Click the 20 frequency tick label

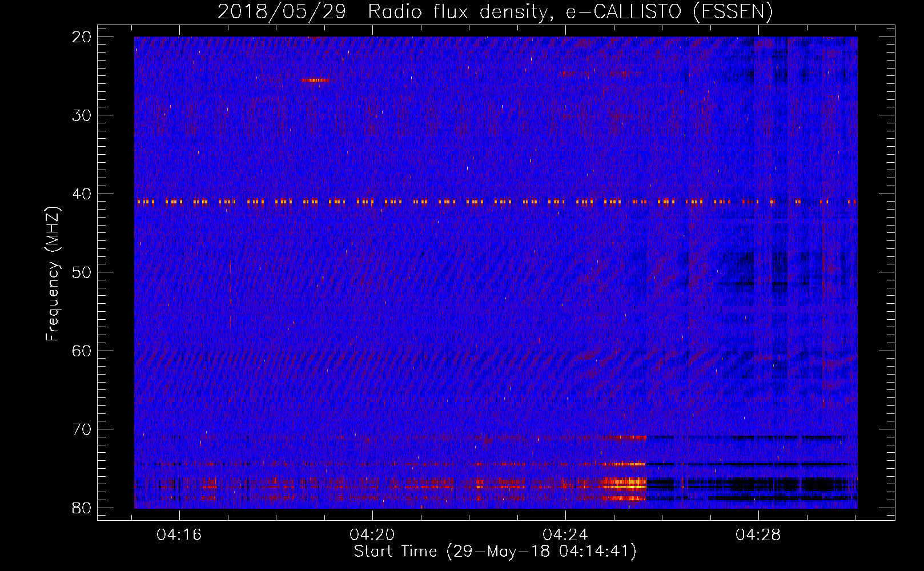point(82,37)
